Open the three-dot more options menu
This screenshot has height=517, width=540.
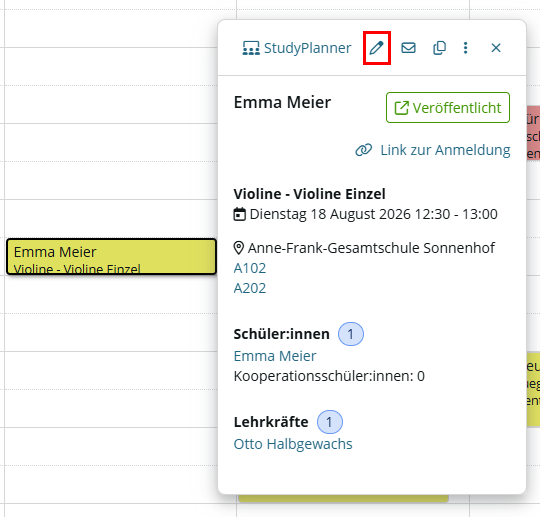(x=466, y=48)
